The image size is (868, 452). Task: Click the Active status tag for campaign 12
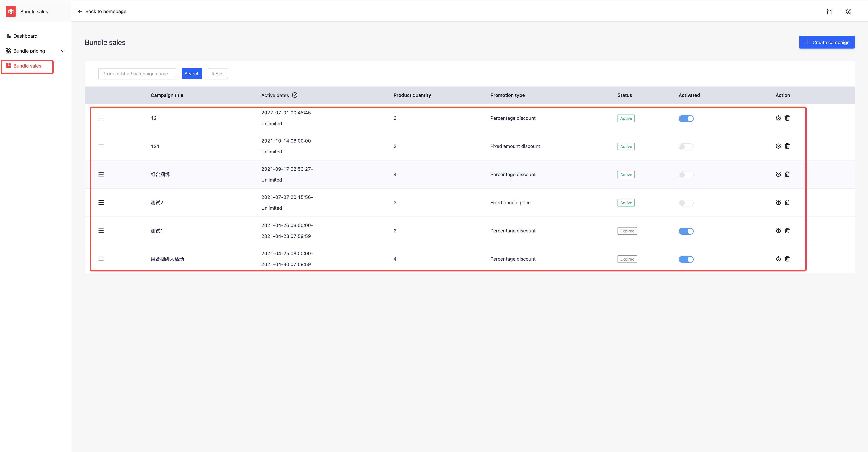[x=626, y=118]
